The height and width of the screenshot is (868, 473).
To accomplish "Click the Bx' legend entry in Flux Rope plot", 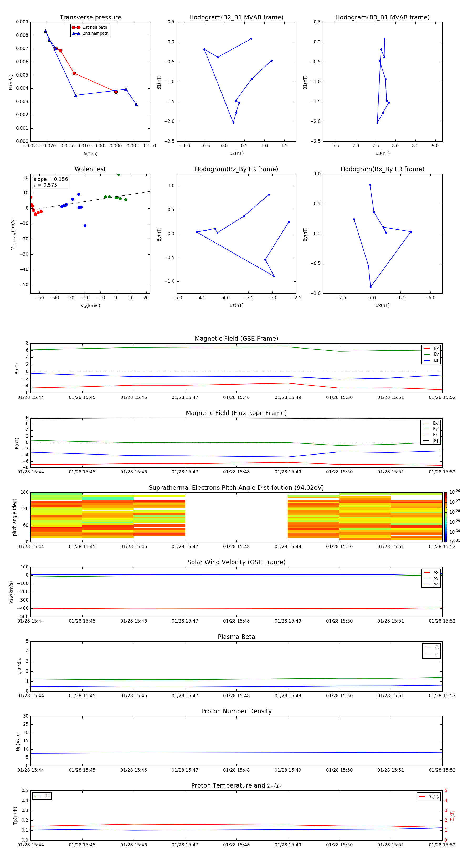I will point(431,423).
